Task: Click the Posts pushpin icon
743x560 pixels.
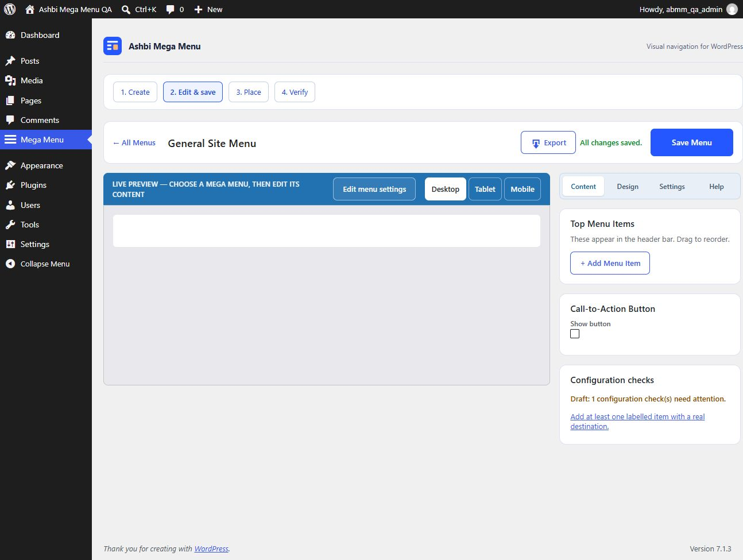Action: [10, 61]
